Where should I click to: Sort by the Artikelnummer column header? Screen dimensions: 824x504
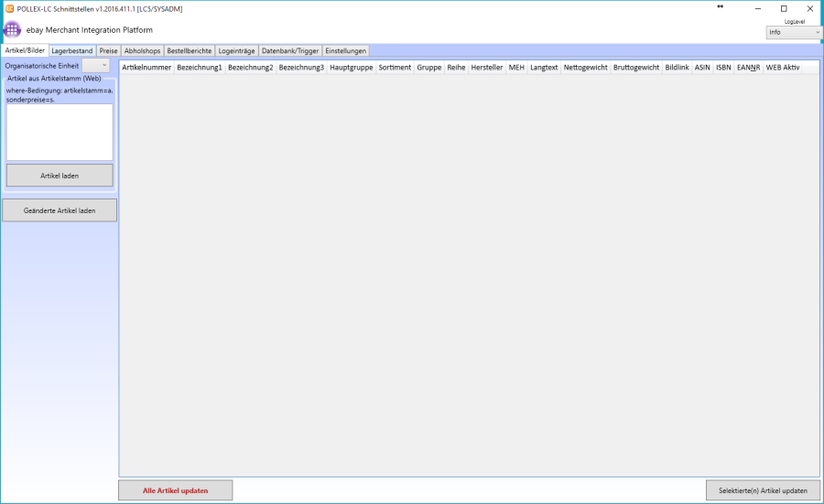pos(146,68)
